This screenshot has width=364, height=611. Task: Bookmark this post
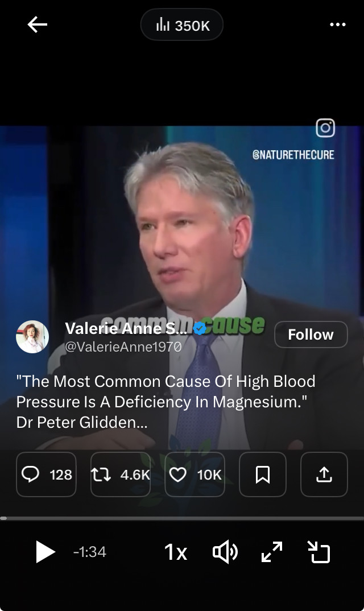(263, 474)
